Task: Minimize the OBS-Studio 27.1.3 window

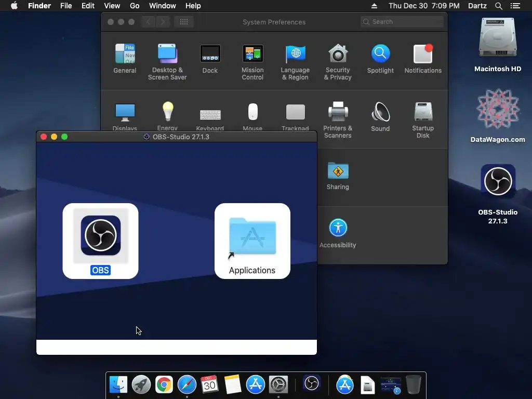Action: pyautogui.click(x=54, y=137)
